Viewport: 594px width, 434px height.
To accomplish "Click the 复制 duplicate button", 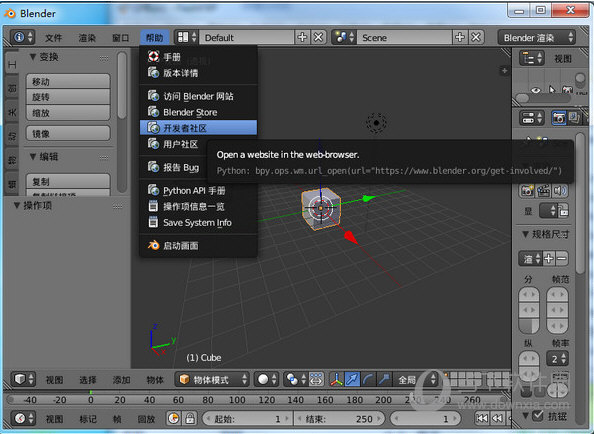I will tap(68, 181).
